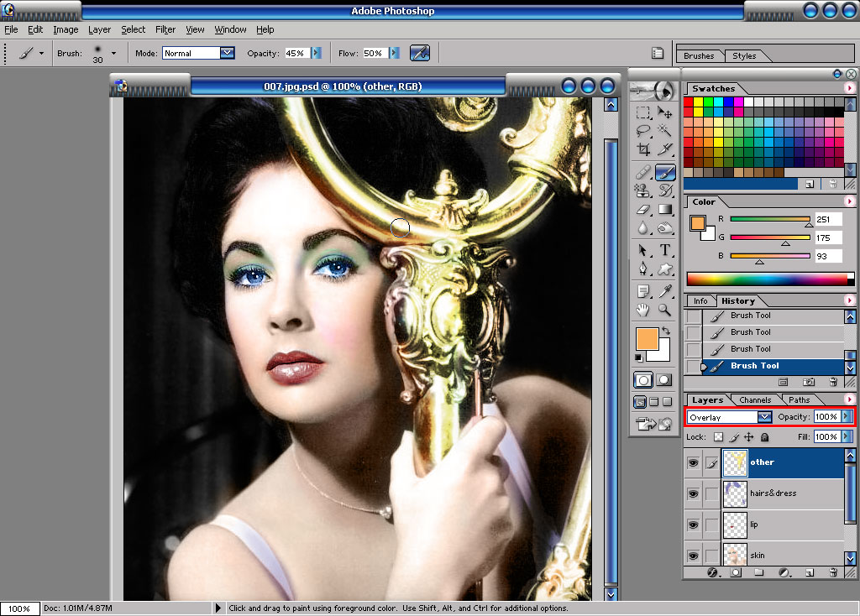
Task: Select the History Brush tool
Action: pos(665,191)
